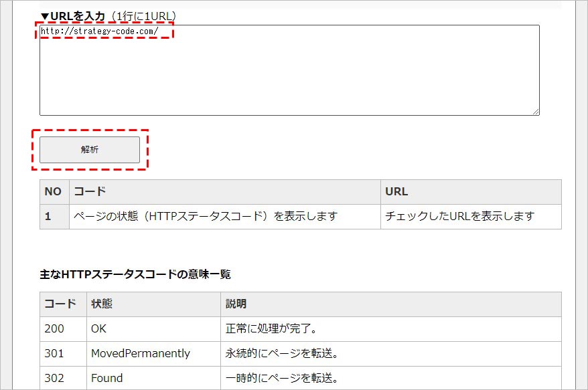
Task: Select the 状態 column header
Action: coord(102,304)
